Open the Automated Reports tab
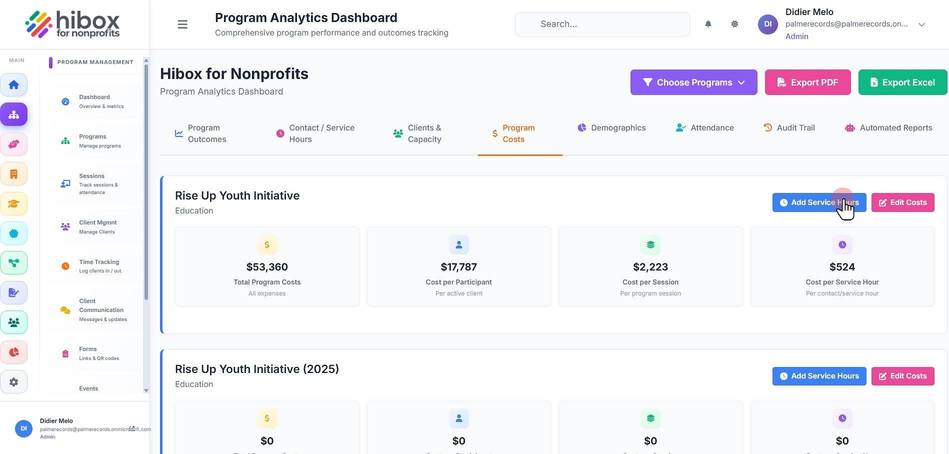This screenshot has height=454, width=949. pos(888,128)
